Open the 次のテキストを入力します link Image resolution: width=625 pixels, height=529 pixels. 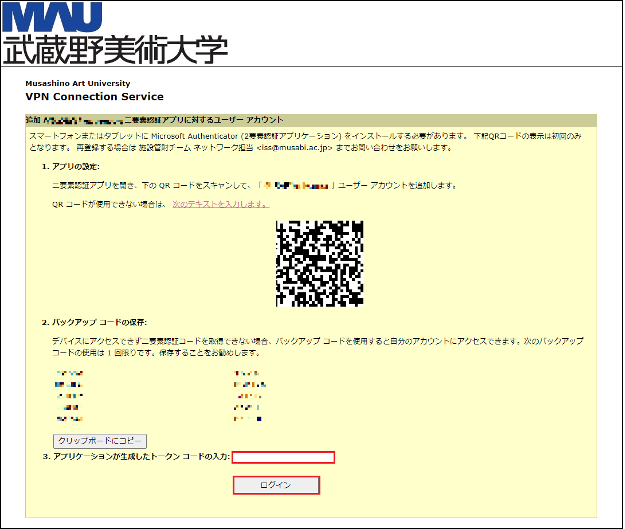coord(221,204)
